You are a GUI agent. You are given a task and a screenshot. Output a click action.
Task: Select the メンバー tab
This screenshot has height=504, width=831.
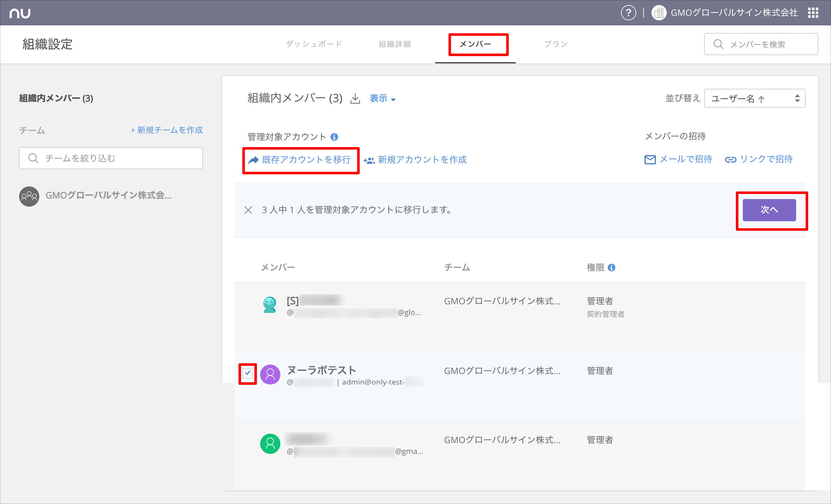[475, 44]
